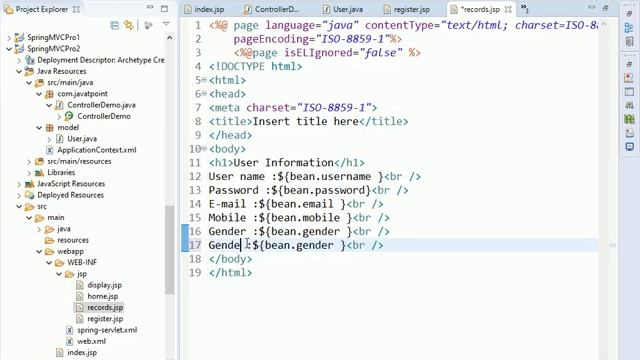
Task: Open web.xml file
Action: [x=91, y=341]
